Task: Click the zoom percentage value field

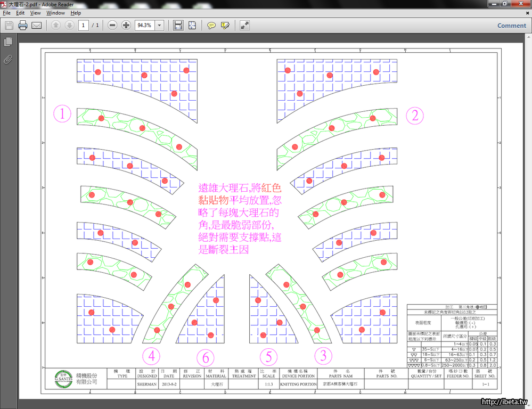Action: 144,25
